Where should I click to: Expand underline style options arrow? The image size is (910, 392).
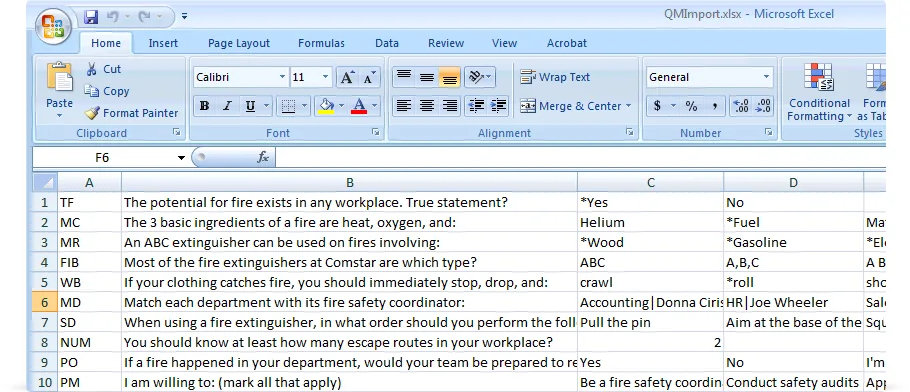pyautogui.click(x=266, y=106)
